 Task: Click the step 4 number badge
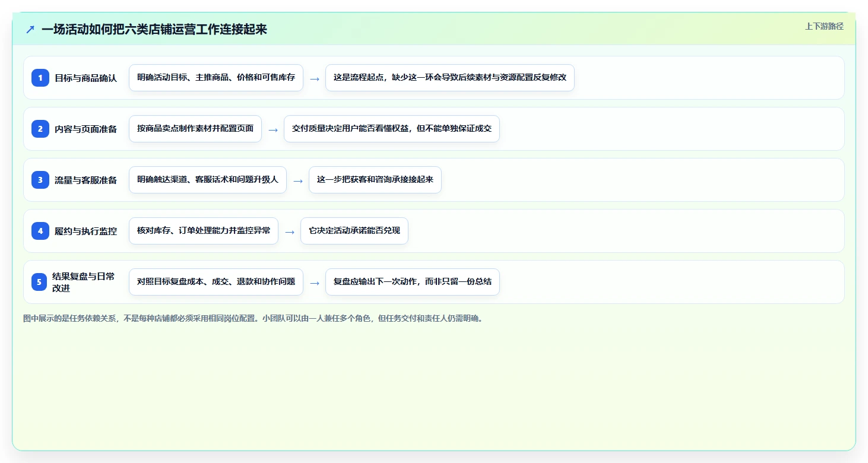coord(40,231)
